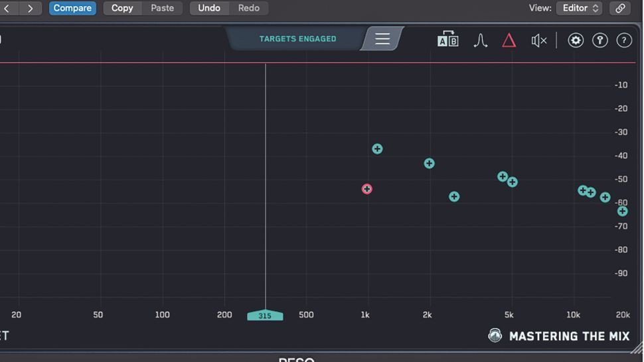Image resolution: width=644 pixels, height=362 pixels.
Task: Open settings with the gear icon
Action: click(x=576, y=40)
